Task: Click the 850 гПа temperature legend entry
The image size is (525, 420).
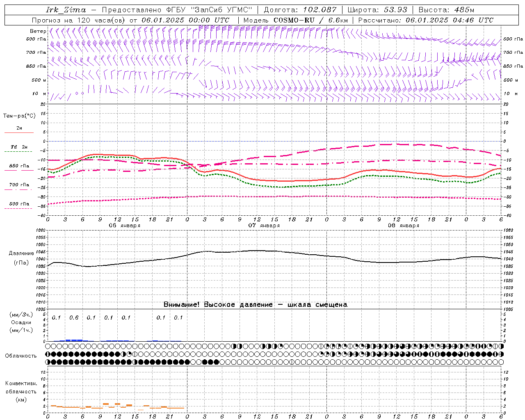Action: pyautogui.click(x=19, y=168)
